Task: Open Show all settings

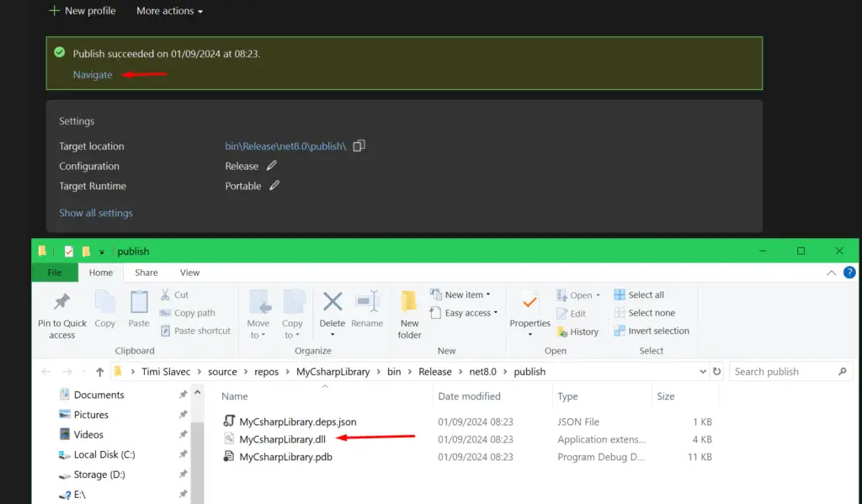Action: click(95, 213)
